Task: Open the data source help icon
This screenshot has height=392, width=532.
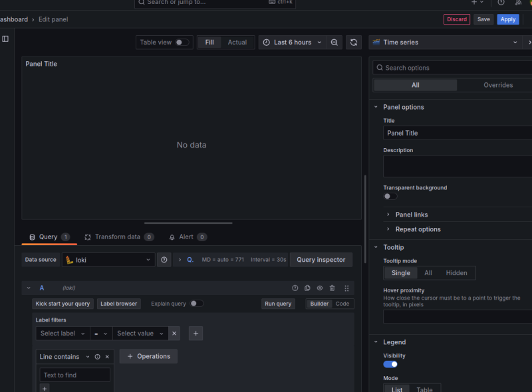Action: coord(164,260)
